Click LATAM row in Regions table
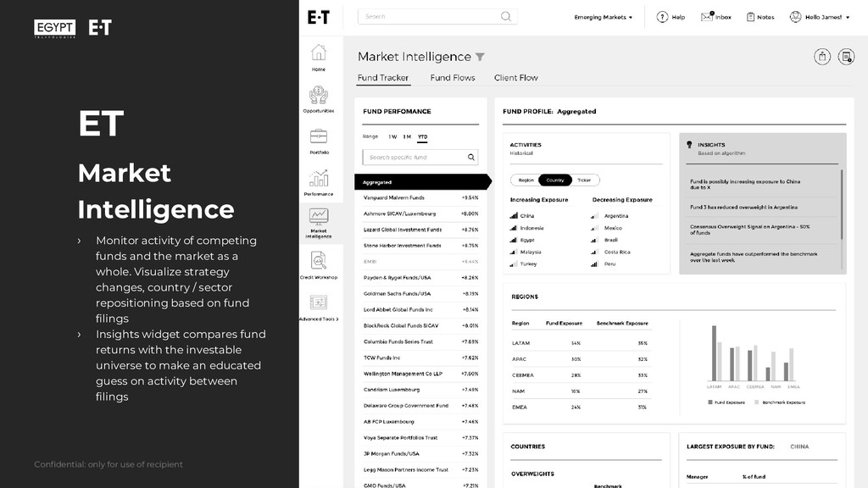 pyautogui.click(x=580, y=343)
